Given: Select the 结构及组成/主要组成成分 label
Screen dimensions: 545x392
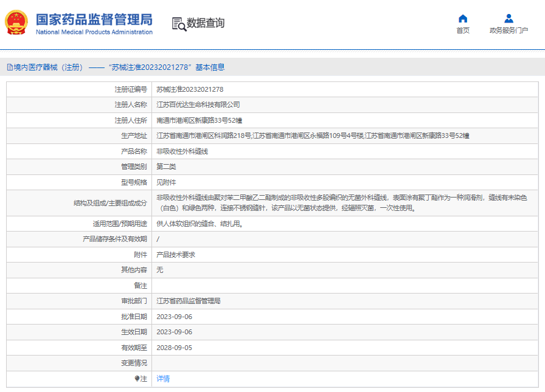Looking at the screenshot, I should (110, 203).
